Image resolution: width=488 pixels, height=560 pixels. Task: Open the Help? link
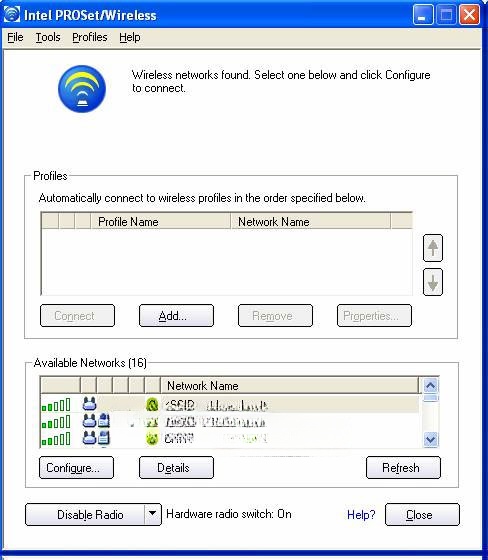click(x=361, y=515)
